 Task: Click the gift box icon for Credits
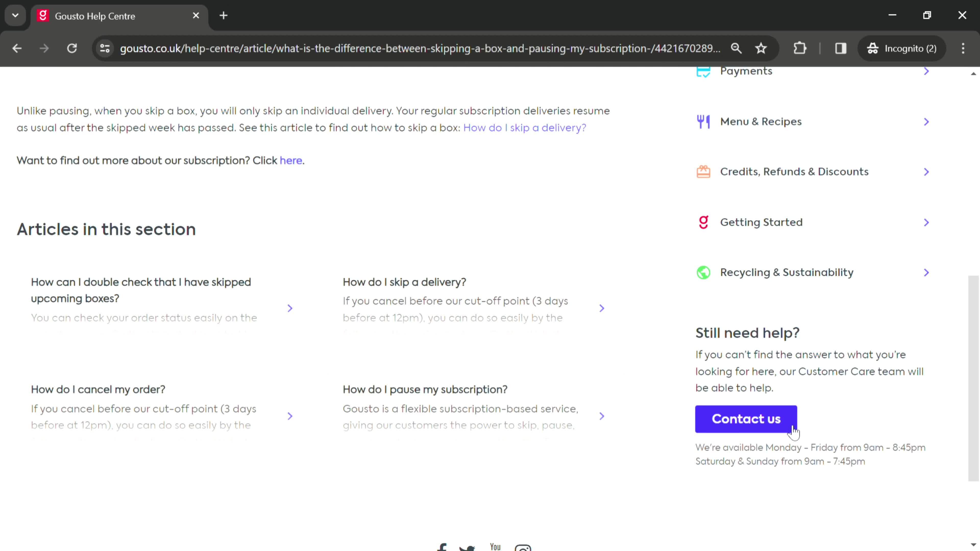click(x=703, y=172)
